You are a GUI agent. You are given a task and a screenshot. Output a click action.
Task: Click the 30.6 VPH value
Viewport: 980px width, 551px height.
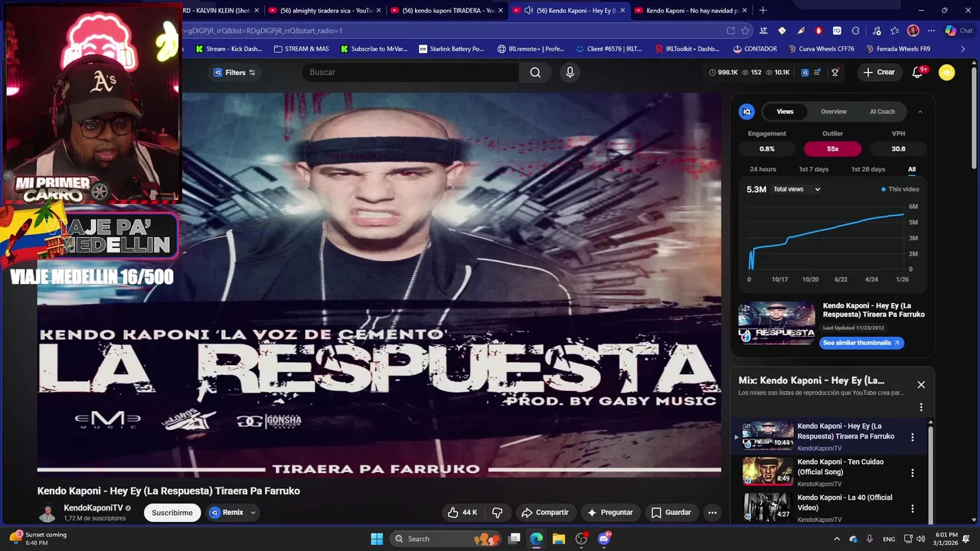coord(898,149)
